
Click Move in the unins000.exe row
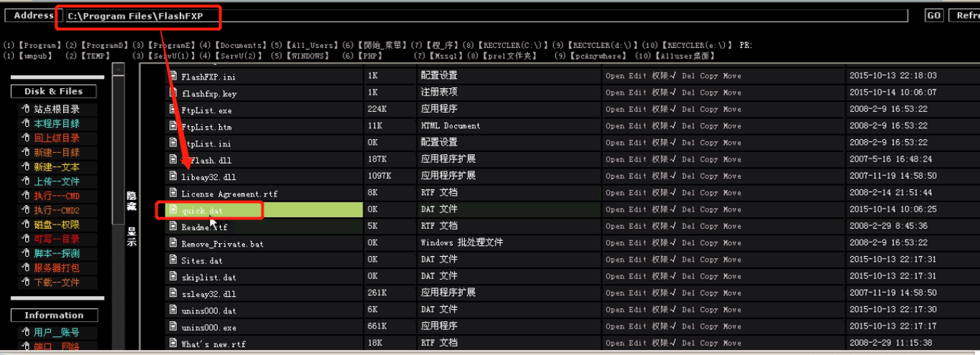732,326
